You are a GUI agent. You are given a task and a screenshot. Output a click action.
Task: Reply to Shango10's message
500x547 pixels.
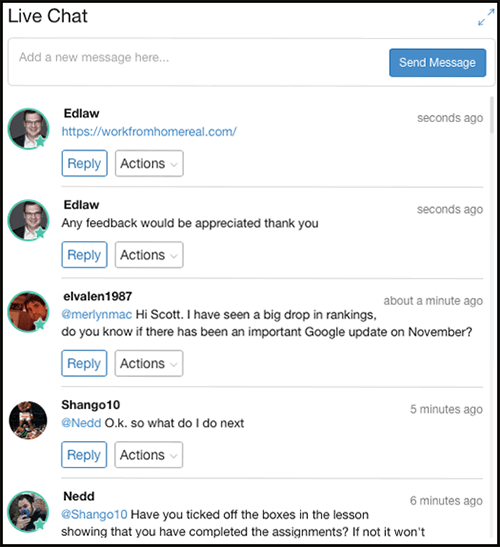tap(84, 455)
